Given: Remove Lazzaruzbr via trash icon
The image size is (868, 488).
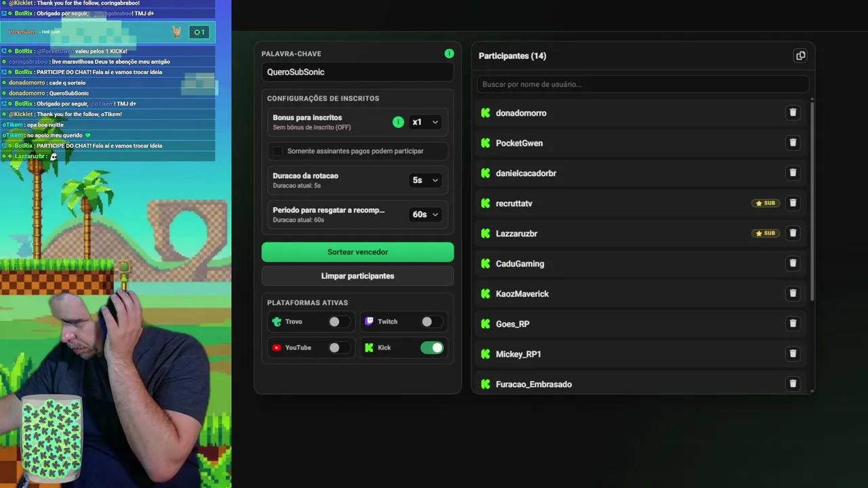Looking at the screenshot, I should [793, 233].
